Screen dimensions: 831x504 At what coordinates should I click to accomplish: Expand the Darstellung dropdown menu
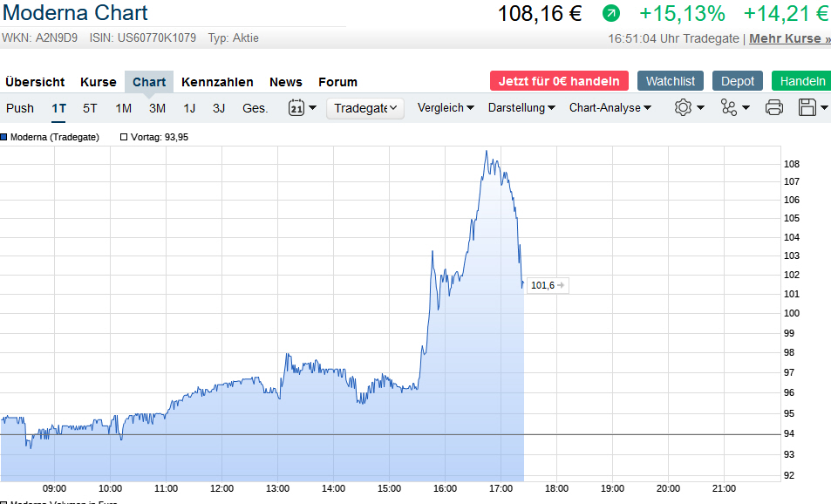click(521, 107)
